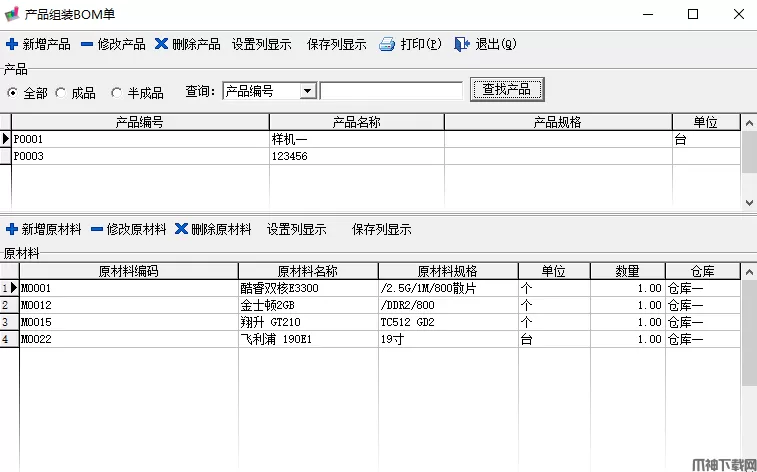The height and width of the screenshot is (472, 757).
Task: Click the unit cell 台 for P0001
Action: [x=706, y=139]
